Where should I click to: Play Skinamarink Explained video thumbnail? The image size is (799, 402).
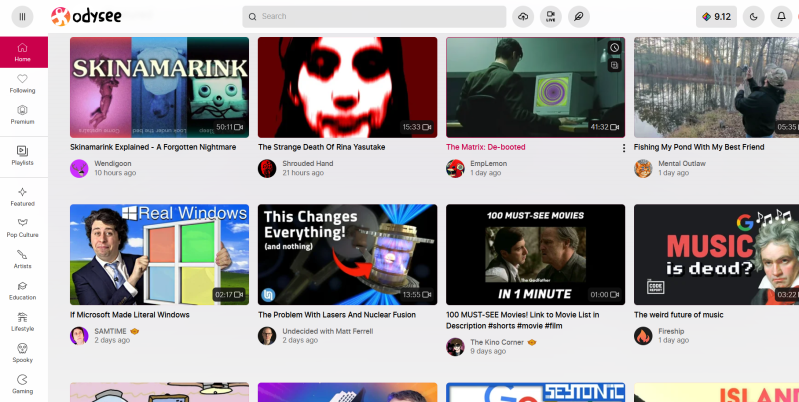click(x=159, y=87)
